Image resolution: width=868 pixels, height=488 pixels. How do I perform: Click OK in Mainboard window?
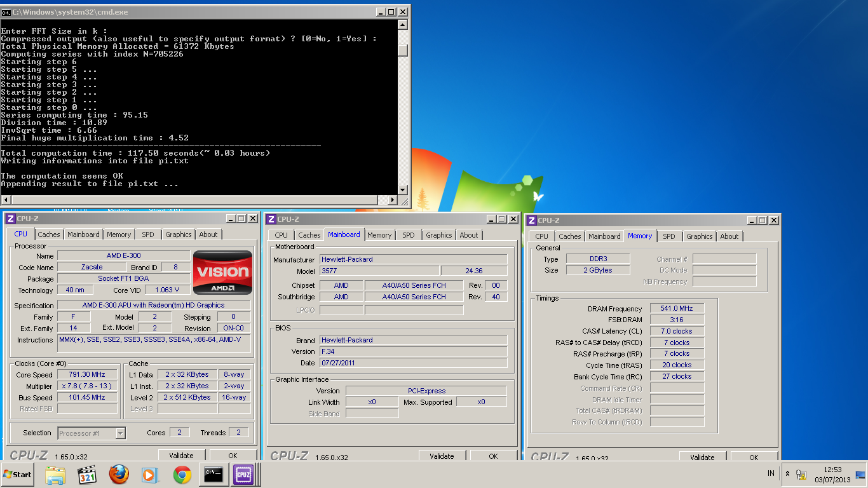tap(493, 456)
